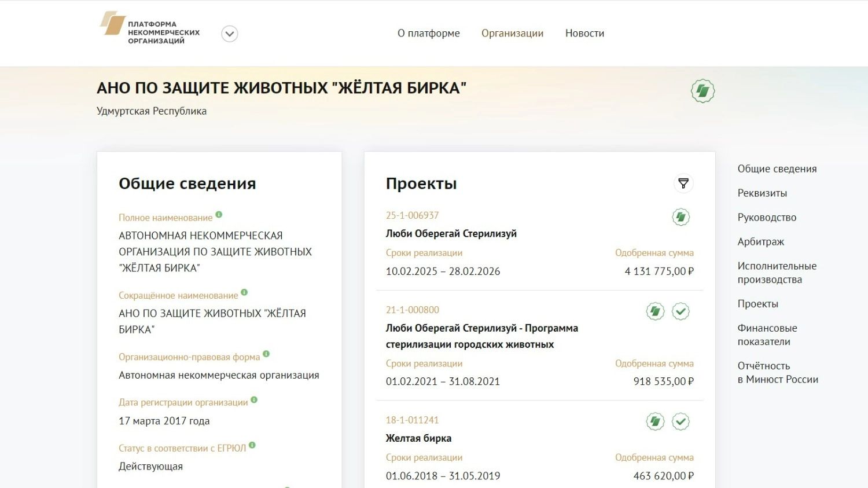Click grant badge icon of project 21-1-000800
The height and width of the screenshot is (488, 868).
click(x=656, y=311)
